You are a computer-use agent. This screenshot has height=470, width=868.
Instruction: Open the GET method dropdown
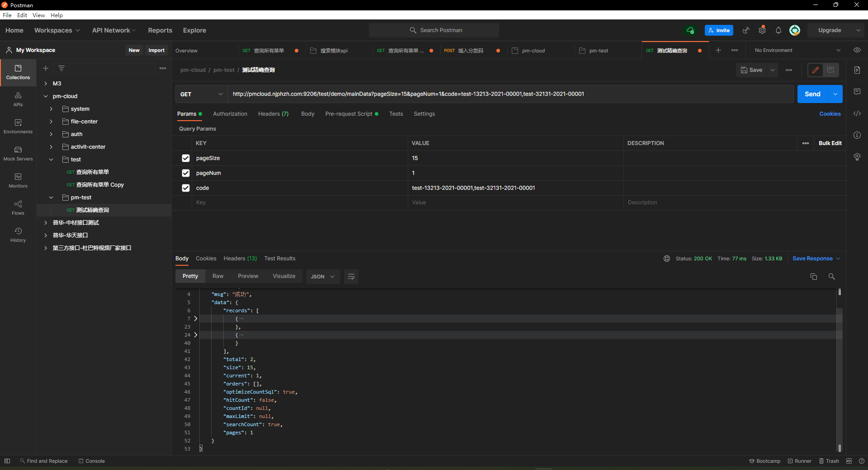point(201,94)
